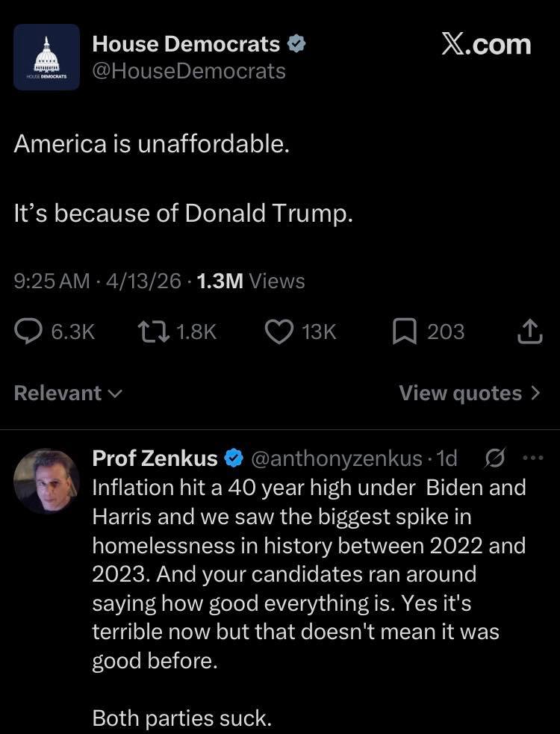
Task: Open House Democrats profile picture
Action: pyautogui.click(x=46, y=57)
